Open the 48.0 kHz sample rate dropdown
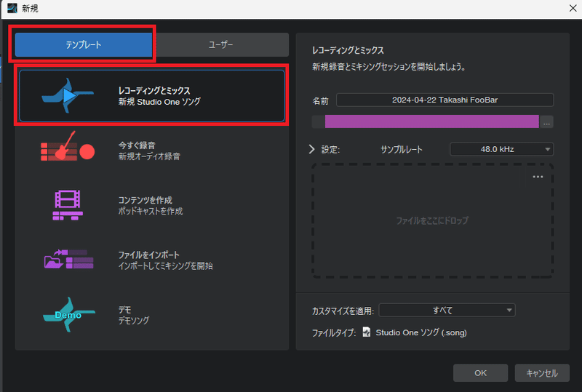 coord(501,149)
